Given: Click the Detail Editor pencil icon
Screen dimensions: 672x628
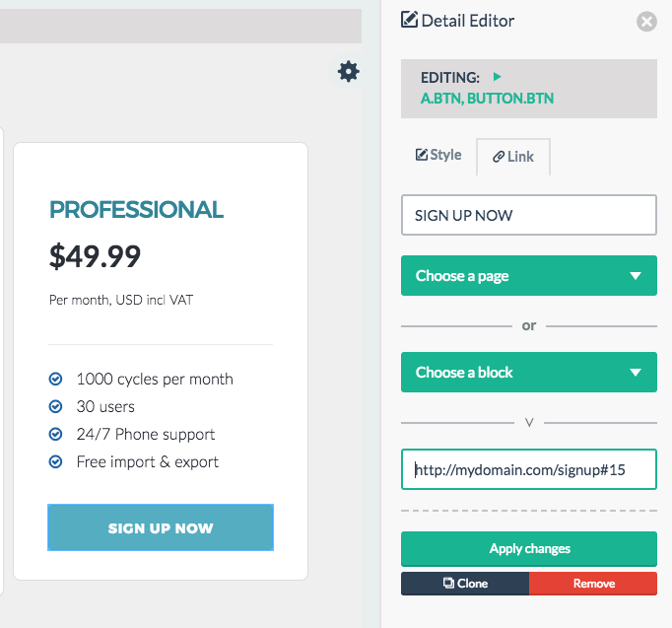Looking at the screenshot, I should pyautogui.click(x=409, y=20).
